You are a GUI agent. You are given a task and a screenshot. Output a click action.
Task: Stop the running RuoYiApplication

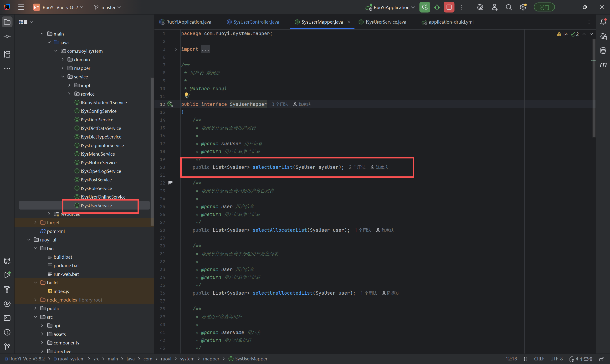coord(449,7)
